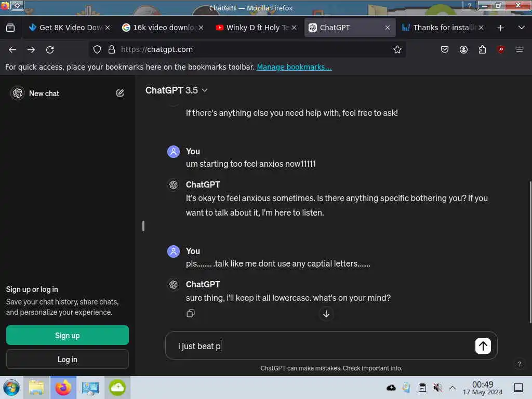Reload the ChatGPT page
Viewport: 532px width, 399px height.
[x=50, y=50]
